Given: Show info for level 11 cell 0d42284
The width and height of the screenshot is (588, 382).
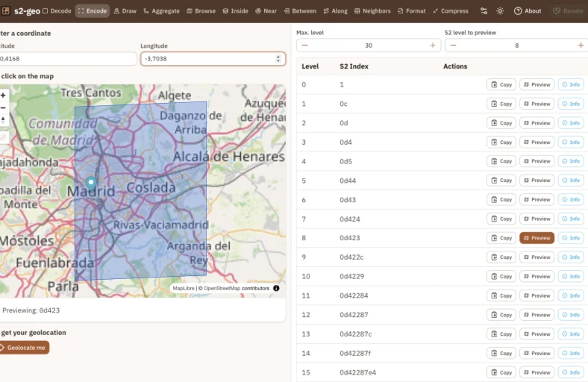Looking at the screenshot, I should click(571, 295).
